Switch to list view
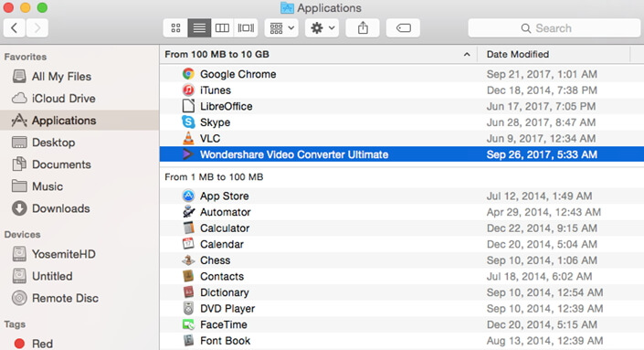Screen dimensions: 644x350 [199, 28]
